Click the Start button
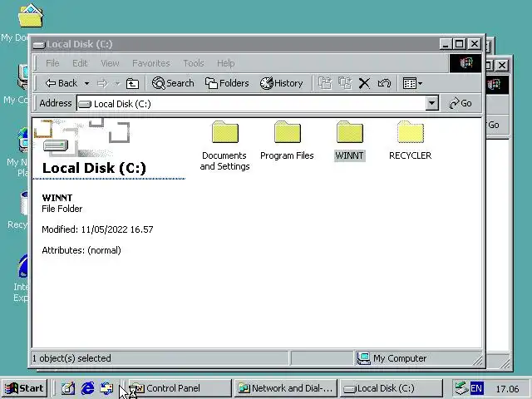Image resolution: width=532 pixels, height=399 pixels. coord(24,388)
